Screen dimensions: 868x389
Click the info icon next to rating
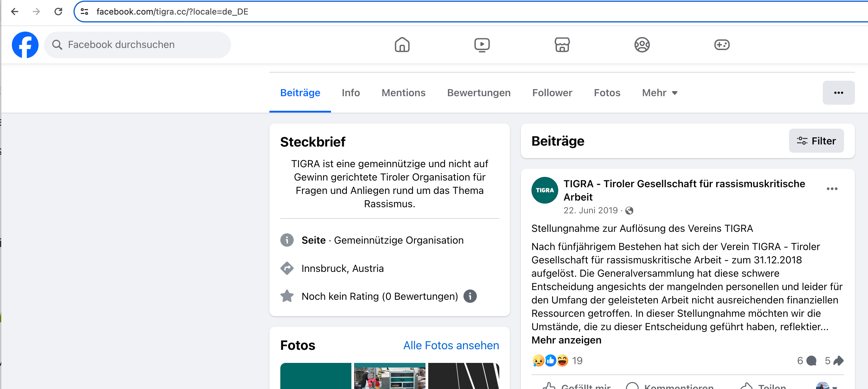pos(470,296)
